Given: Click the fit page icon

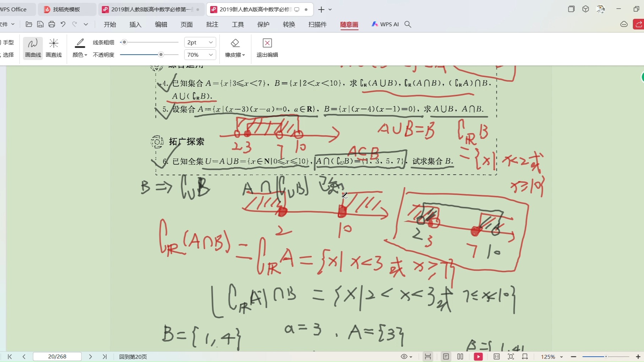Looking at the screenshot, I should tap(511, 357).
